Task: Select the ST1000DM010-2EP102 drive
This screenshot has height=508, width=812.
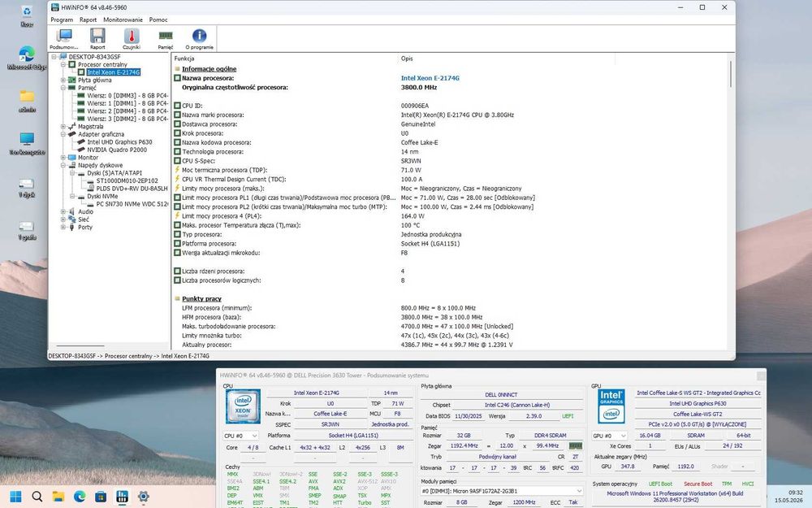Action: (x=127, y=181)
